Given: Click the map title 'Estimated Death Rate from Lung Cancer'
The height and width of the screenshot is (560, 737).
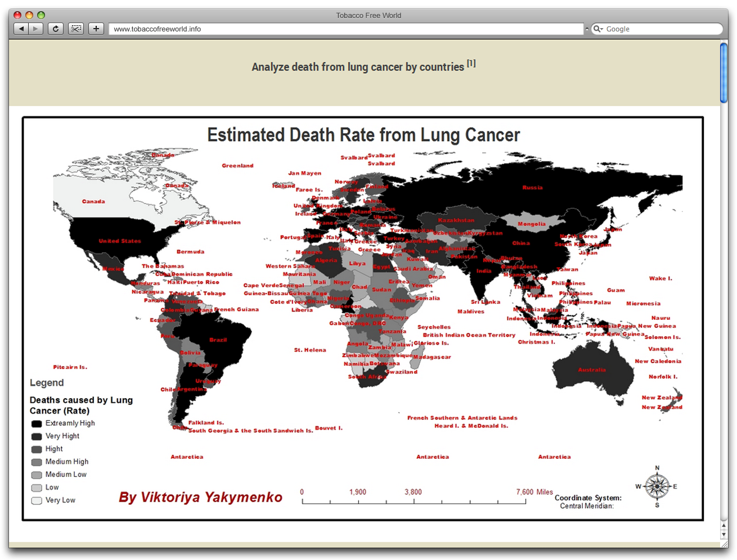Looking at the screenshot, I should (x=363, y=135).
